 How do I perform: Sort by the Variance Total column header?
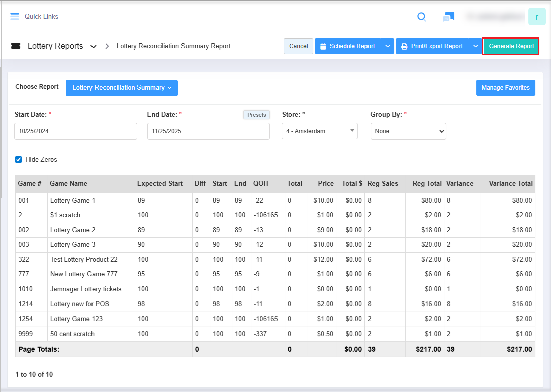click(x=510, y=184)
